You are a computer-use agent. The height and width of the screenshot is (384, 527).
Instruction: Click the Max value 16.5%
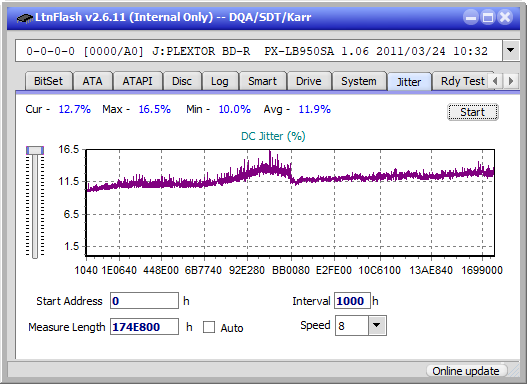tap(155, 109)
